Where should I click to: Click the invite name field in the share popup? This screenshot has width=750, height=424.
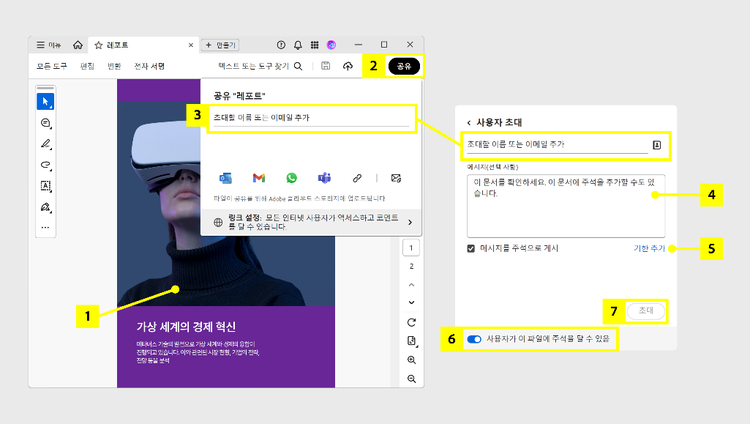click(311, 118)
